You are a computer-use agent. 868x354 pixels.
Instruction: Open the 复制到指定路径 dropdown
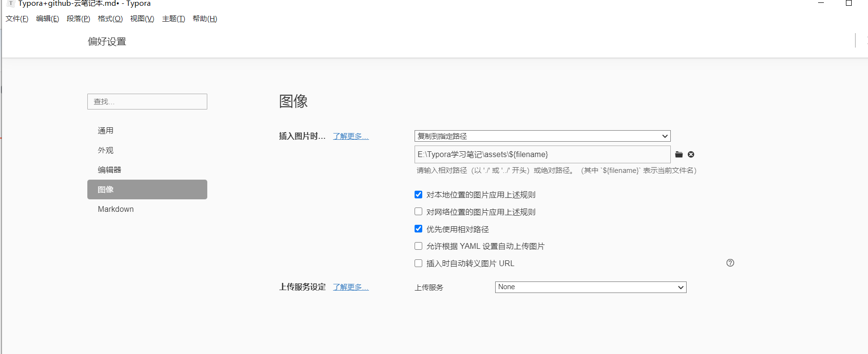542,136
